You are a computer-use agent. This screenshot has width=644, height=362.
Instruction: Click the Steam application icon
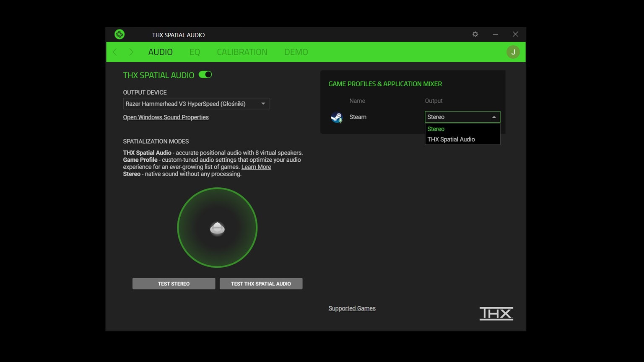tap(337, 117)
